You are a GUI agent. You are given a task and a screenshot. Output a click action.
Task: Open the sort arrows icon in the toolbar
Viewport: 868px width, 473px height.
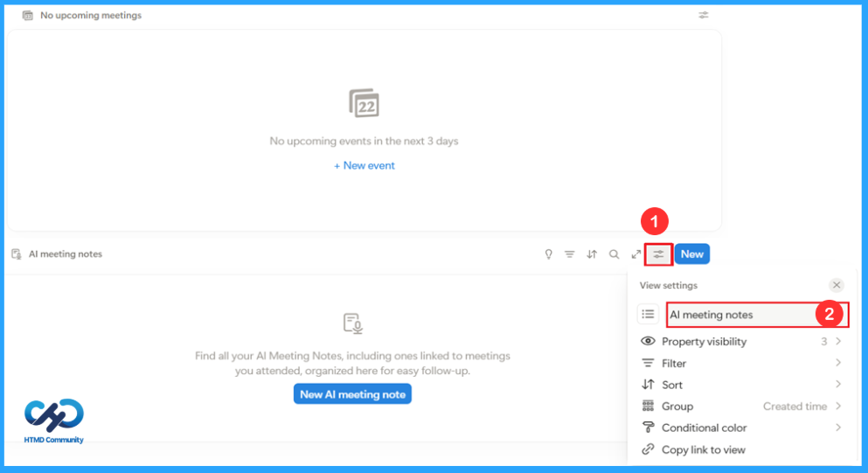click(x=592, y=254)
